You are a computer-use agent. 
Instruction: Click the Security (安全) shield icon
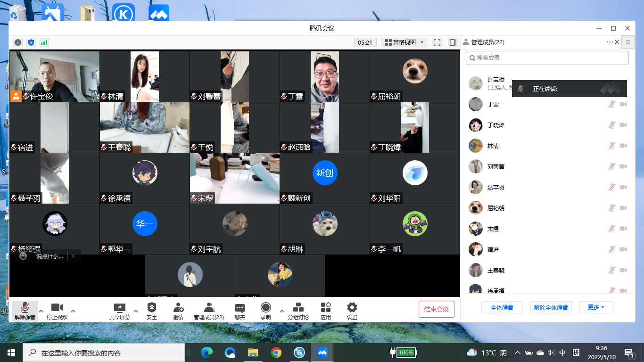point(151,311)
